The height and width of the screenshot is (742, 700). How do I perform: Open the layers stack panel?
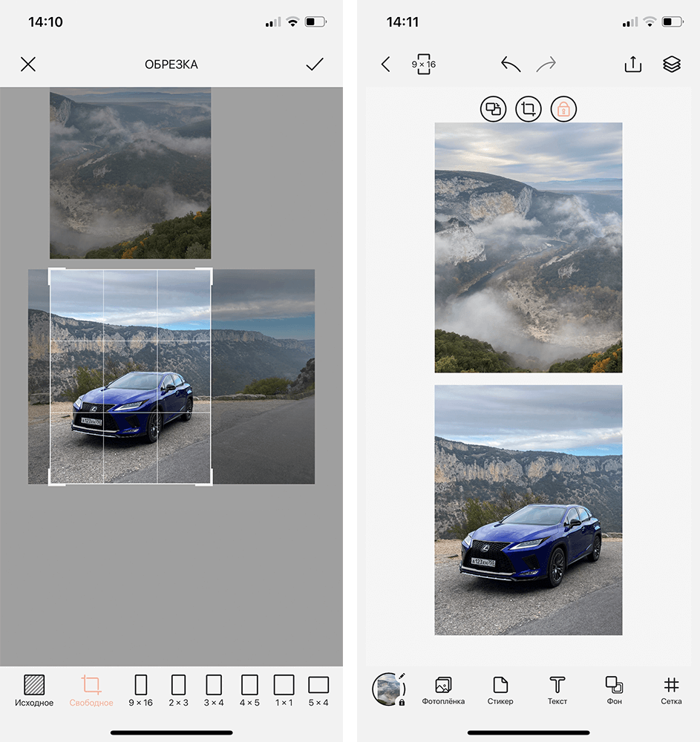pyautogui.click(x=672, y=65)
